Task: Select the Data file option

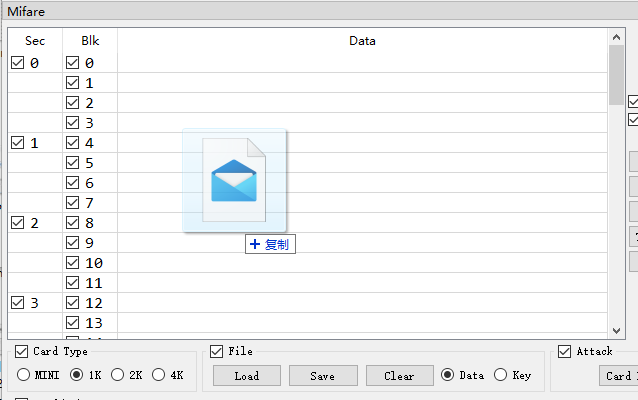Action: click(448, 375)
